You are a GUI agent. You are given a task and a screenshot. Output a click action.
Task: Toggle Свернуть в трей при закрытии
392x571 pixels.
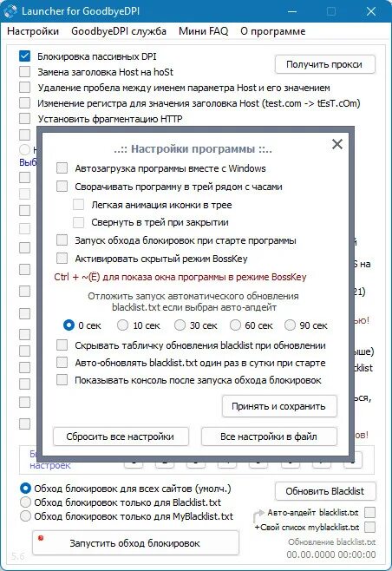click(78, 222)
